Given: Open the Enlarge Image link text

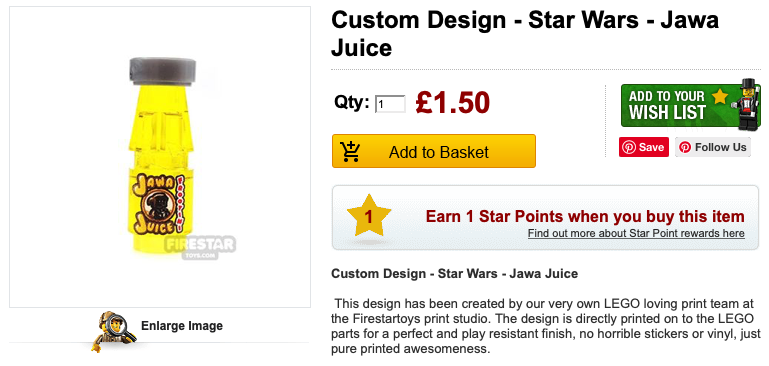Looking at the screenshot, I should pyautogui.click(x=182, y=326).
